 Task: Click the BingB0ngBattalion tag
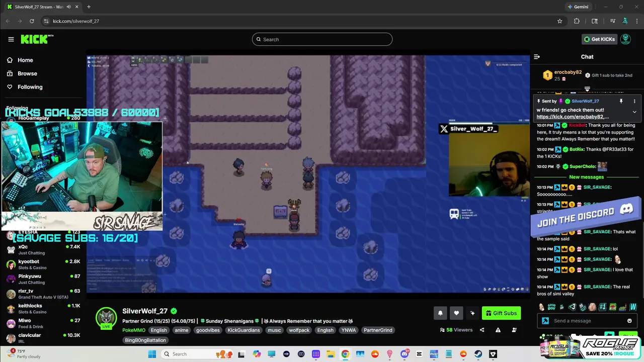click(x=145, y=340)
